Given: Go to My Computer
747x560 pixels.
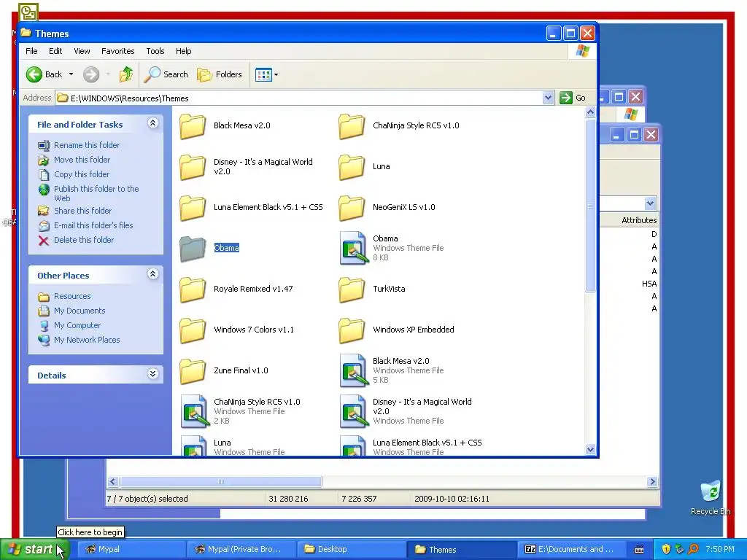Looking at the screenshot, I should pos(77,325).
